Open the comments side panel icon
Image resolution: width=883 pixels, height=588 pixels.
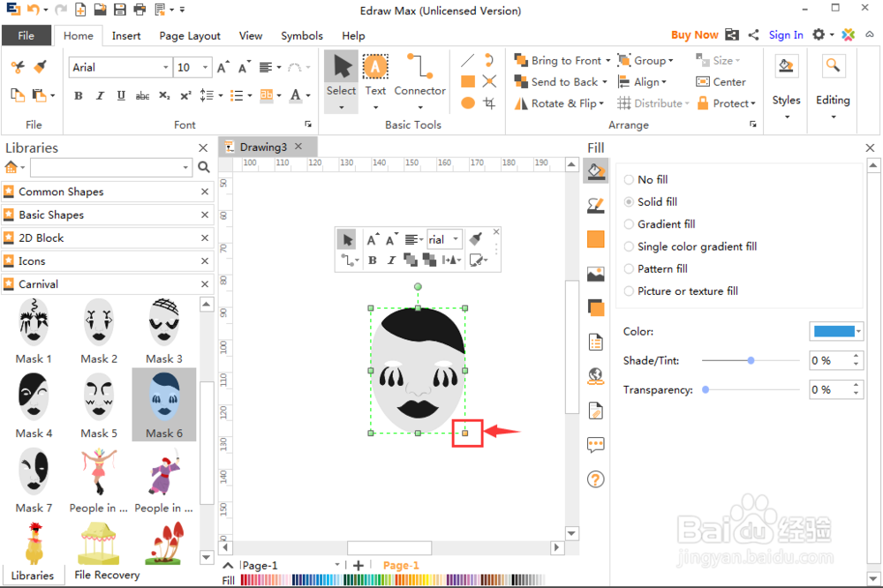[596, 445]
